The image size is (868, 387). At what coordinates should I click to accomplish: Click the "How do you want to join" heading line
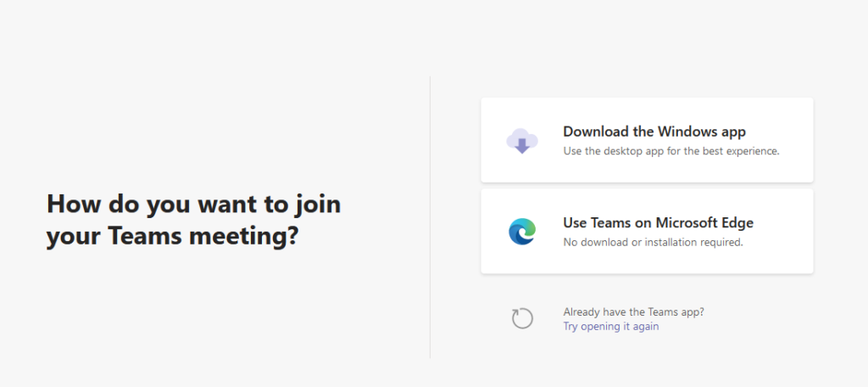[194, 205]
